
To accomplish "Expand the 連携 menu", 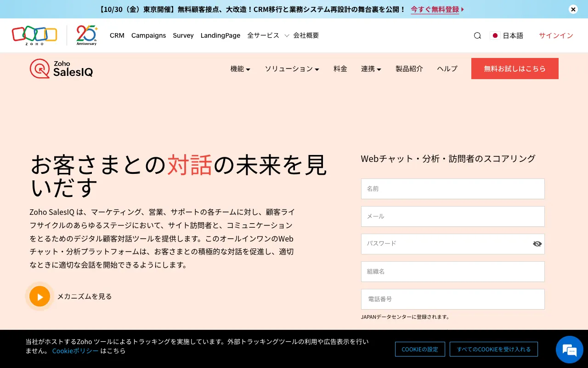I will (x=371, y=69).
